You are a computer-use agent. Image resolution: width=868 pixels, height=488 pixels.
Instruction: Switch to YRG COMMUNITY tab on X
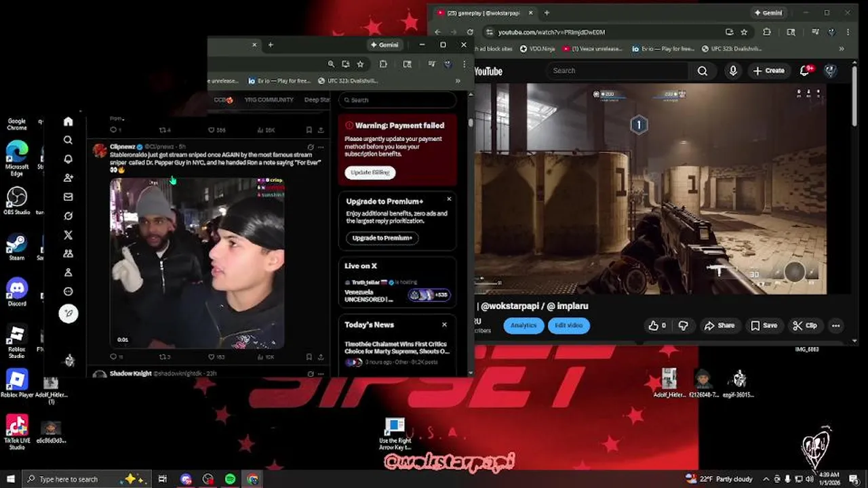(269, 100)
